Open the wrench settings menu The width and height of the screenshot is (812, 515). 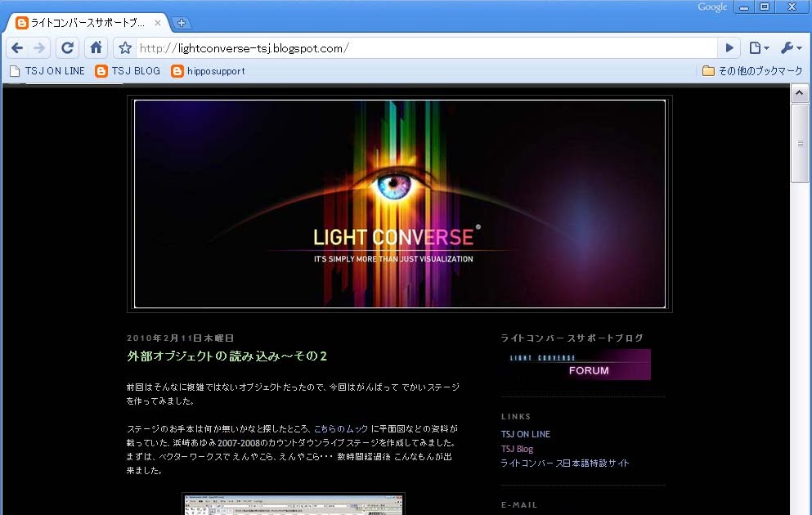click(x=791, y=48)
